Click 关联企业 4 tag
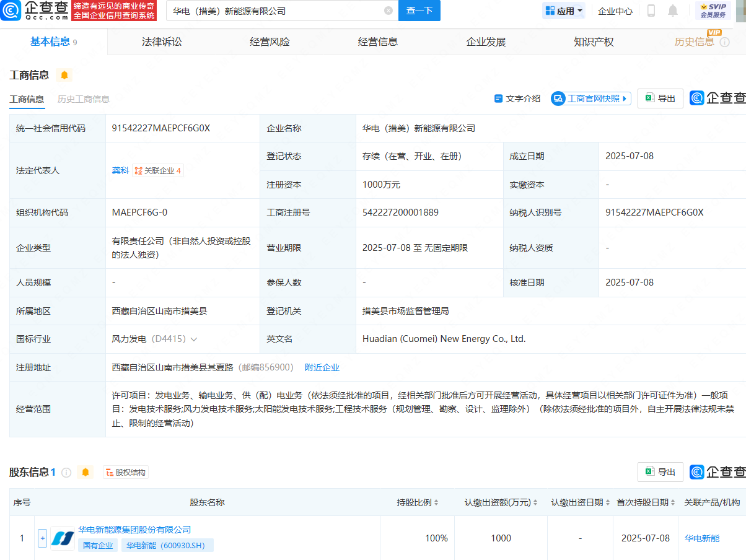Viewport: 746px width, 560px height. pyautogui.click(x=158, y=171)
